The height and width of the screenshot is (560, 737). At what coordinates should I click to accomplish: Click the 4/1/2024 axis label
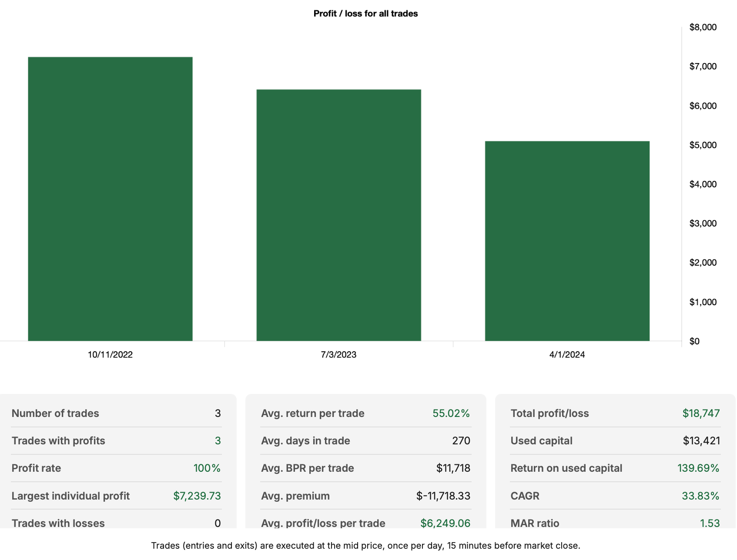(x=566, y=354)
